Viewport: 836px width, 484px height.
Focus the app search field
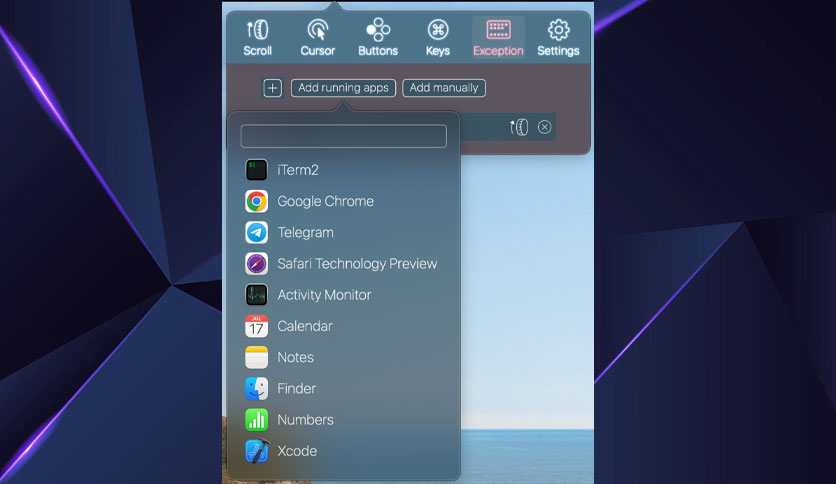coord(343,136)
